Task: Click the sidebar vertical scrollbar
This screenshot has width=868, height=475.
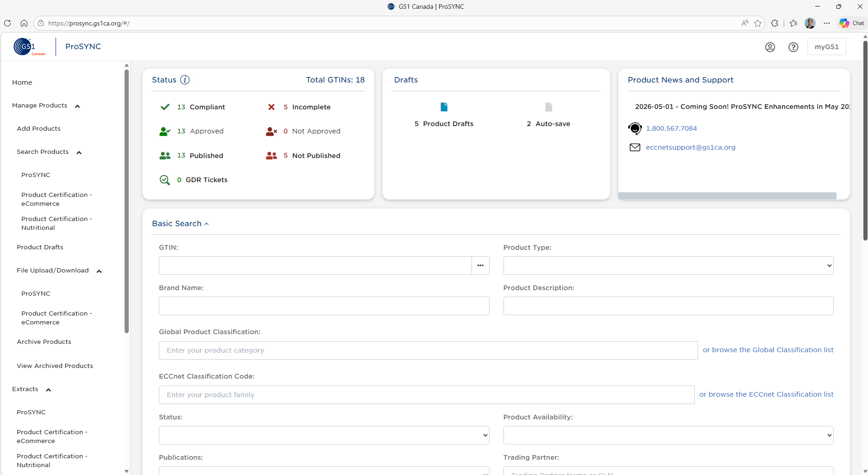Action: click(126, 202)
